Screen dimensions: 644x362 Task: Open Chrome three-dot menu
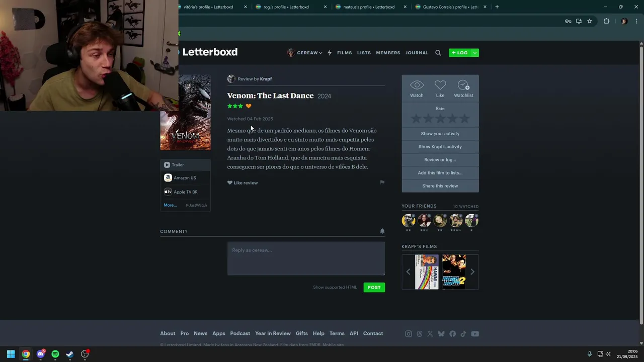point(636,21)
